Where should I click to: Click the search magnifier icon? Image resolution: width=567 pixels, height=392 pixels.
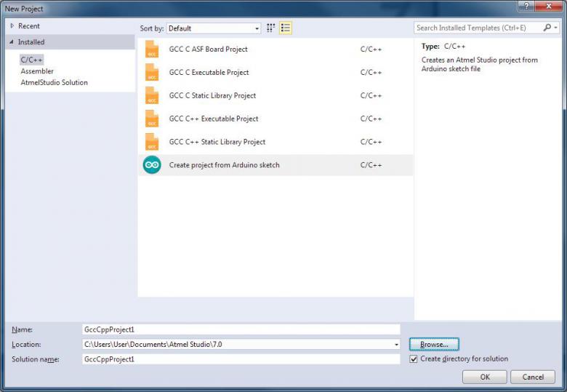click(547, 28)
